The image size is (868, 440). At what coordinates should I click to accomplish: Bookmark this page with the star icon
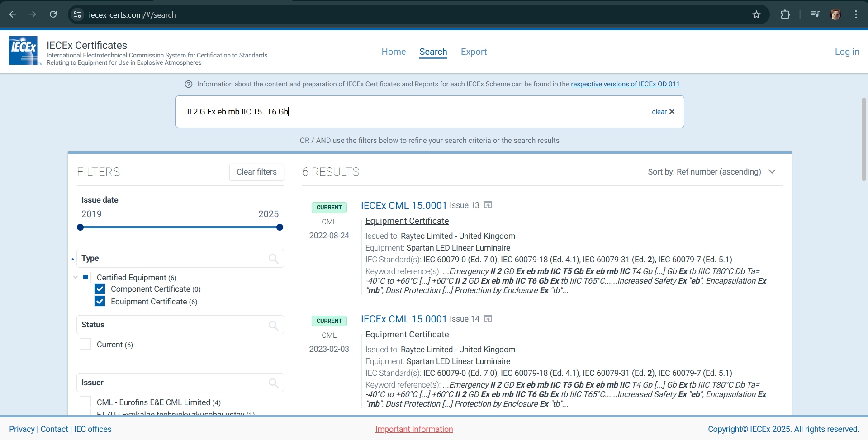756,14
